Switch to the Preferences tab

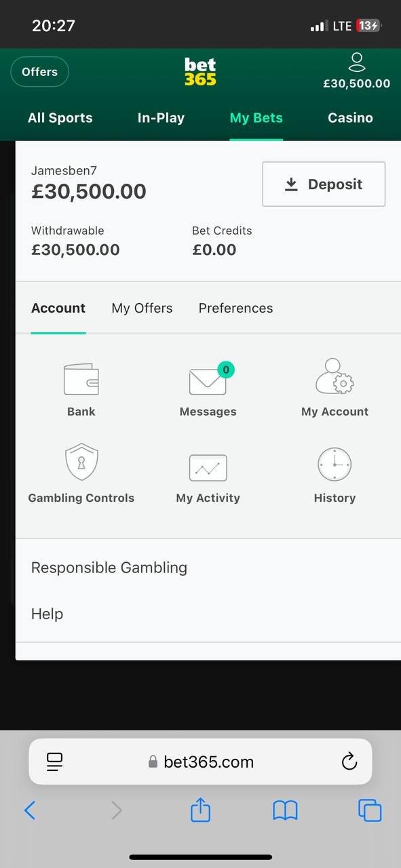pos(235,308)
